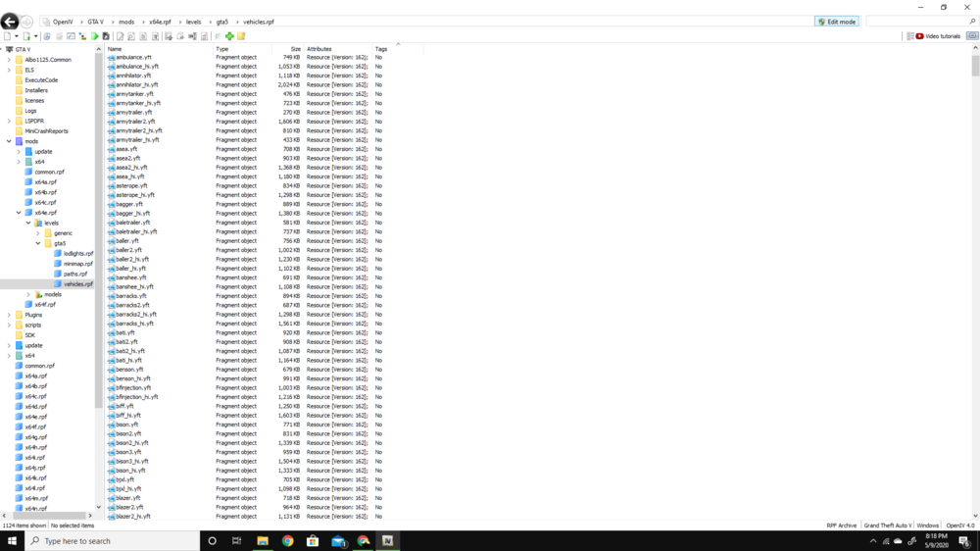Image resolution: width=980 pixels, height=551 pixels.
Task: Select minimap.rpf in the tree
Action: 73,264
